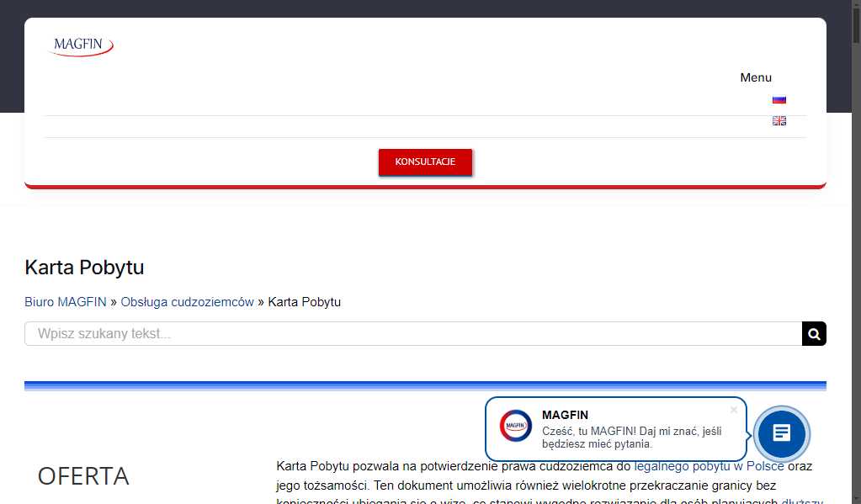Open the Biuro MAGFIN breadcrumb link
This screenshot has height=504, width=861.
[x=66, y=302]
